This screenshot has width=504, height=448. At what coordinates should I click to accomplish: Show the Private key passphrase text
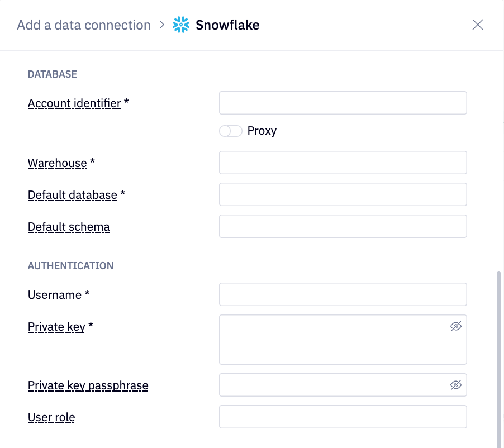tap(457, 385)
